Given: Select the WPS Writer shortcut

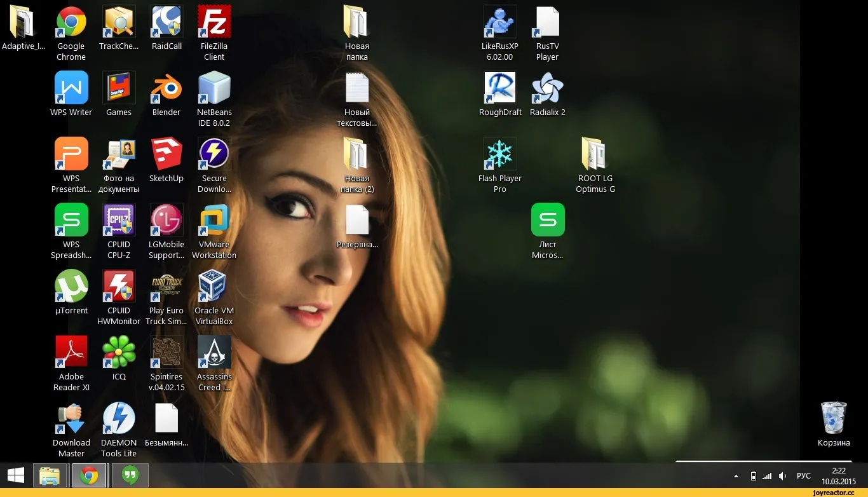Looking at the screenshot, I should 71,88.
